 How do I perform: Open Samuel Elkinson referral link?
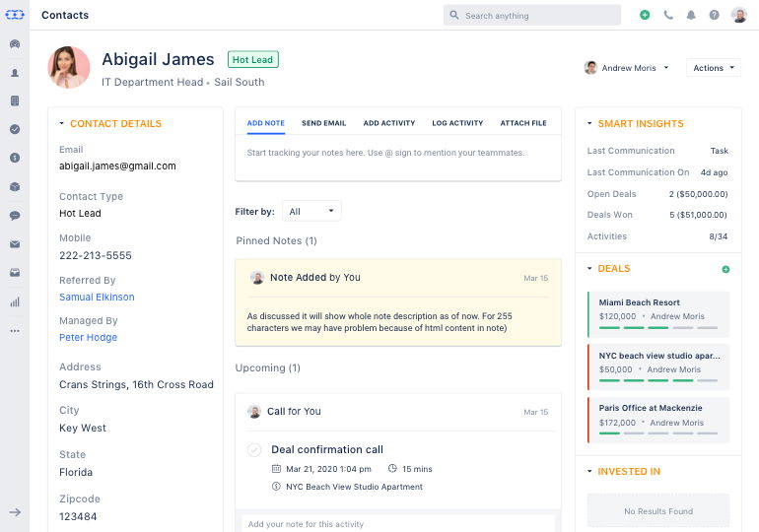(97, 297)
